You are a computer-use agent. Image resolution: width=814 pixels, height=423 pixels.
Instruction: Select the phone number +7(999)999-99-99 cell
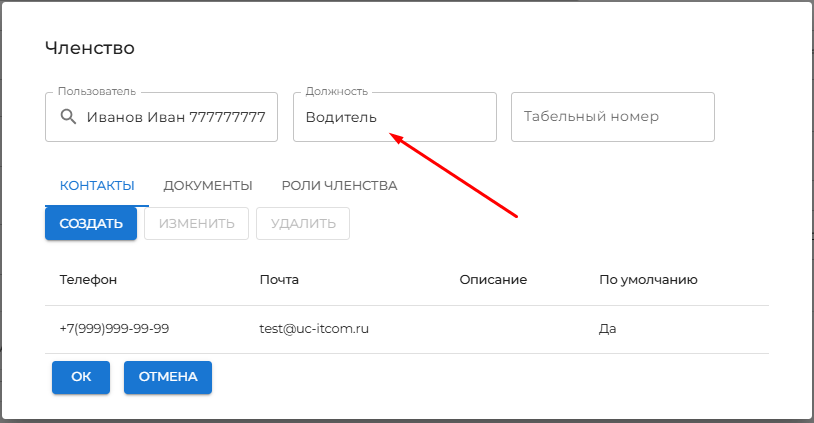(114, 328)
